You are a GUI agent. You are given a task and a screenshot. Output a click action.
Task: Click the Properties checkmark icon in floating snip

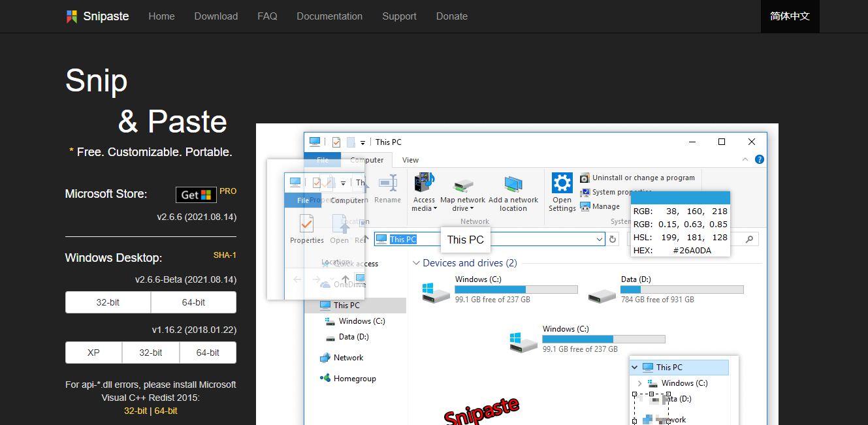(x=306, y=224)
